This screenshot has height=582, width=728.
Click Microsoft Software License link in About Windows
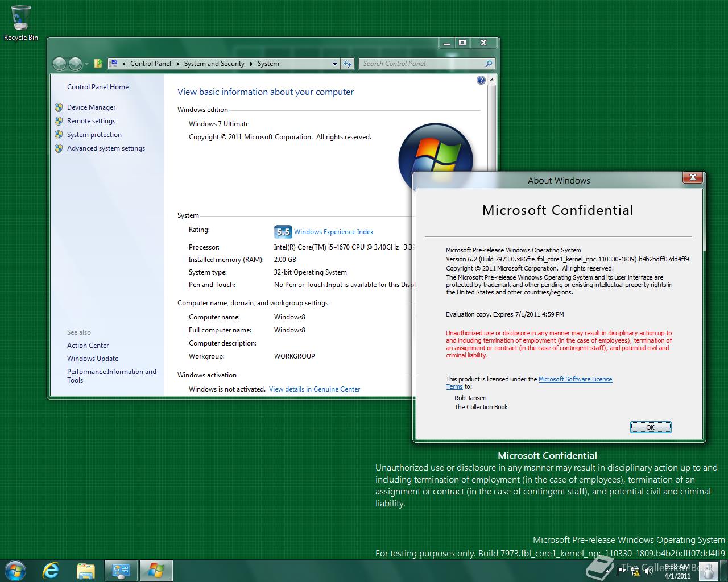[x=575, y=379]
